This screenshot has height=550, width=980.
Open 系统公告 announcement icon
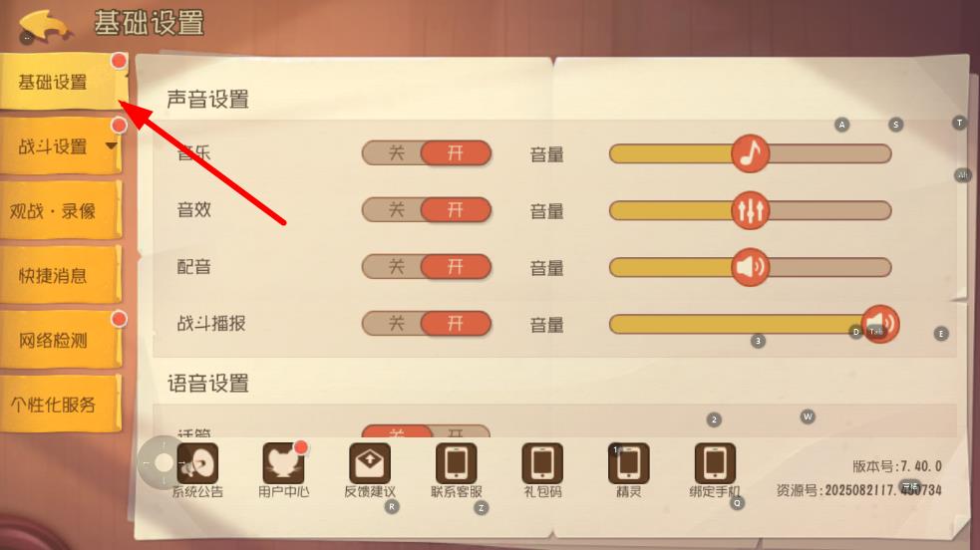(197, 463)
